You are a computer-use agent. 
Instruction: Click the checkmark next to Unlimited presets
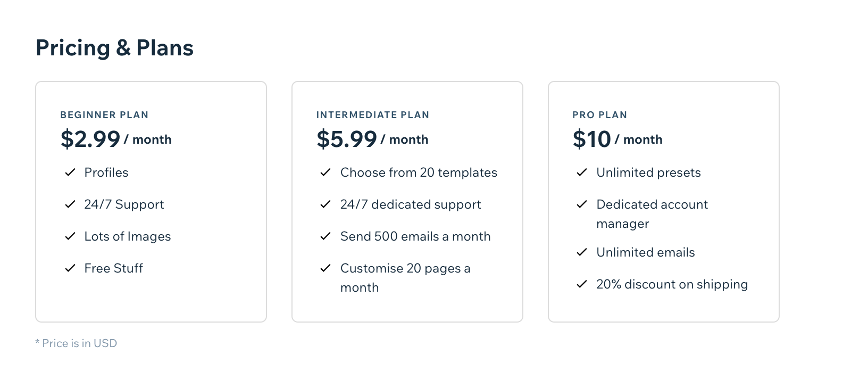[x=582, y=172]
